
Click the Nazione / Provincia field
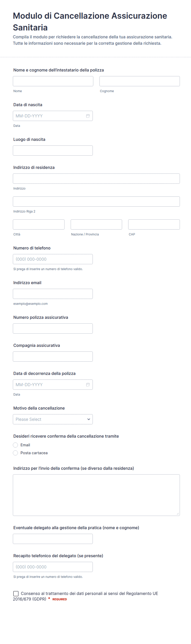coord(96,225)
